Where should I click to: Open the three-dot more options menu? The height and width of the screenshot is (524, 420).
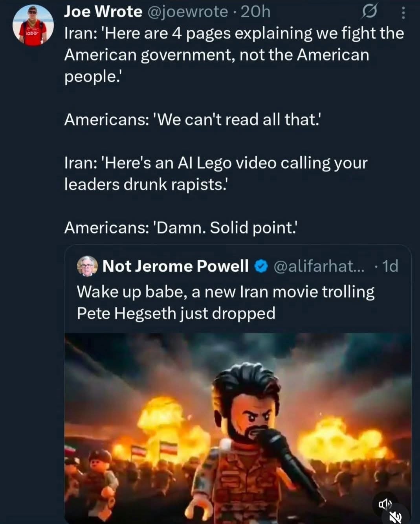[403, 13]
